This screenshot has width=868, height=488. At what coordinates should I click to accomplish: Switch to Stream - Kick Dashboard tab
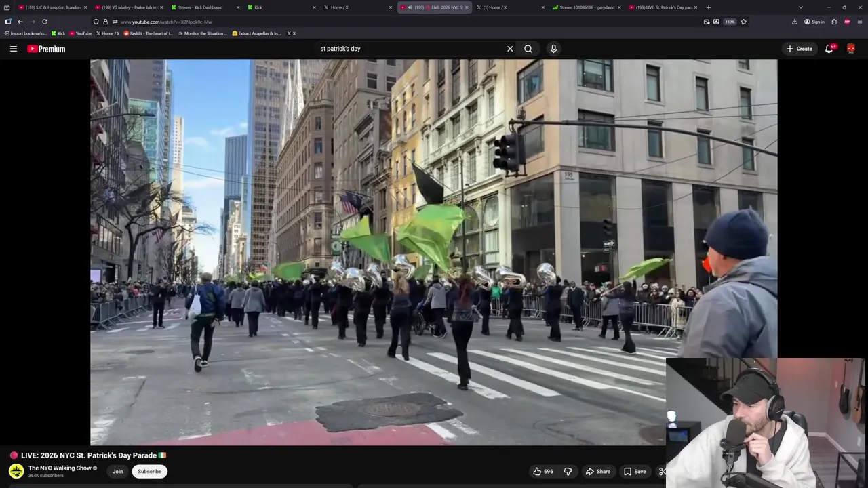click(204, 7)
